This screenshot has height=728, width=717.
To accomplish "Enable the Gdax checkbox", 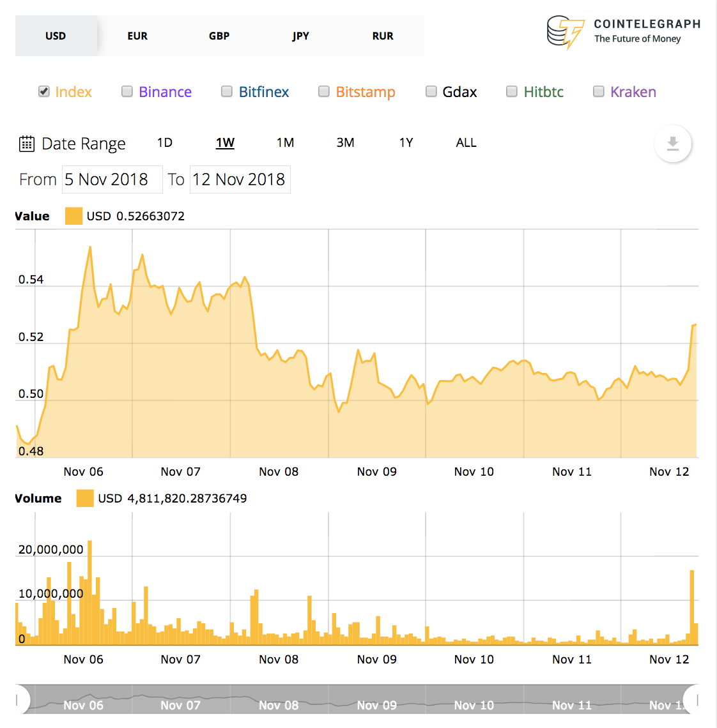I will [431, 91].
